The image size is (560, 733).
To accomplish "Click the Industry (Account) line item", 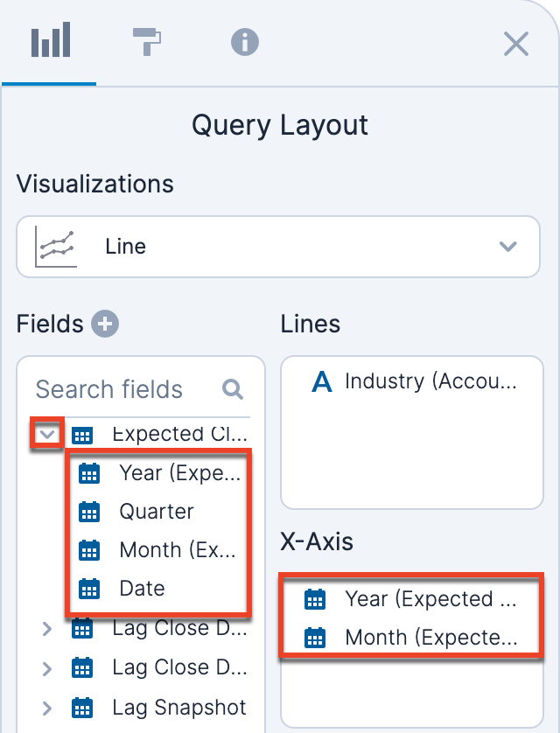I will click(x=430, y=381).
